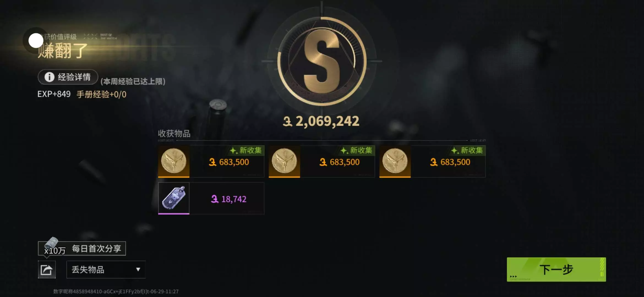Viewport: 644px width, 297px height.
Task: Select the second gold coin item
Action: tap(284, 161)
